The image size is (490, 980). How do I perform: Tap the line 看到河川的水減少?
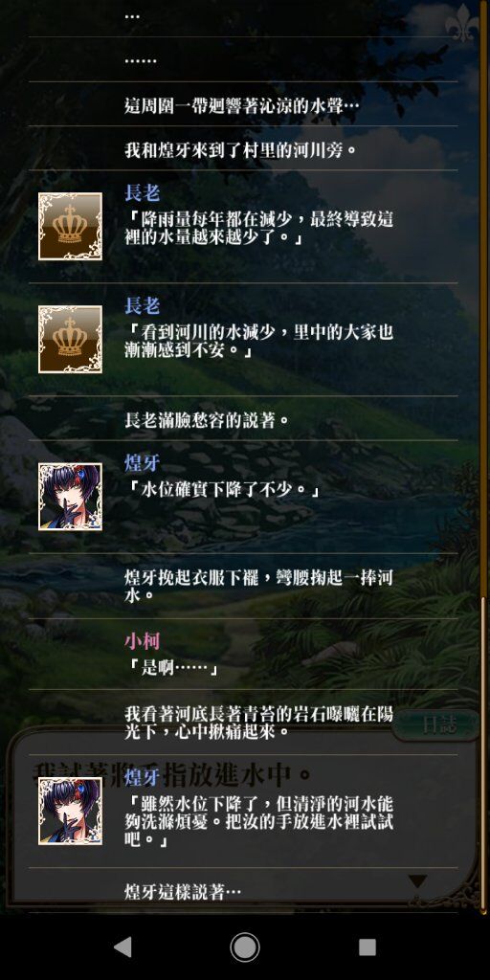coord(258,342)
